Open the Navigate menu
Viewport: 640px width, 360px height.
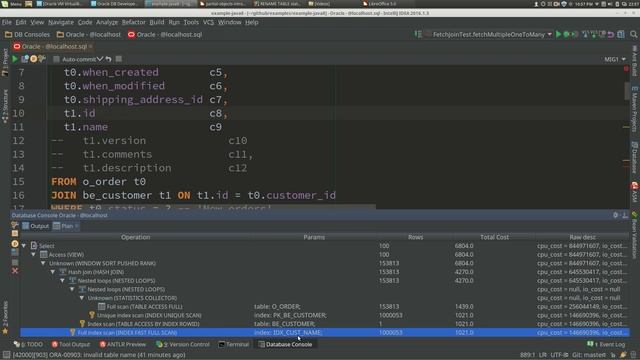(61, 22)
